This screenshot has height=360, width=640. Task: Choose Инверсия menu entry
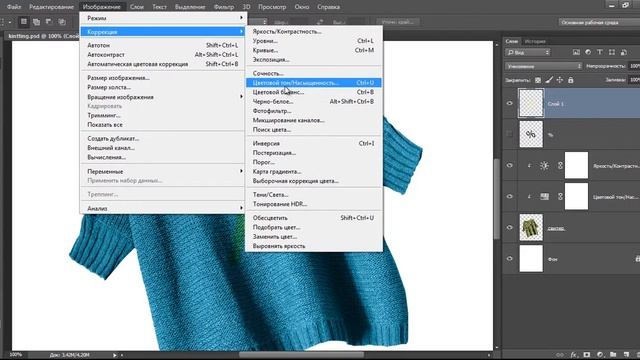[313, 143]
